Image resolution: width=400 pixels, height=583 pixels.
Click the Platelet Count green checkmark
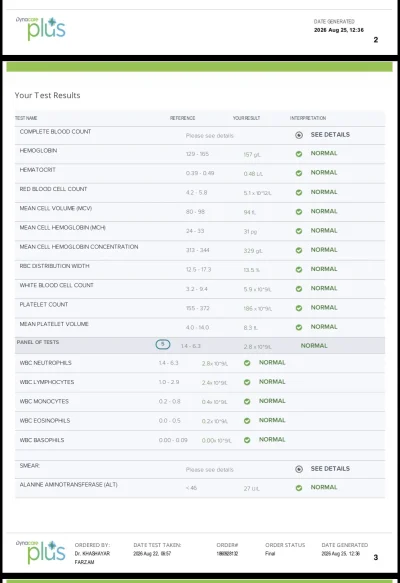pyautogui.click(x=299, y=308)
